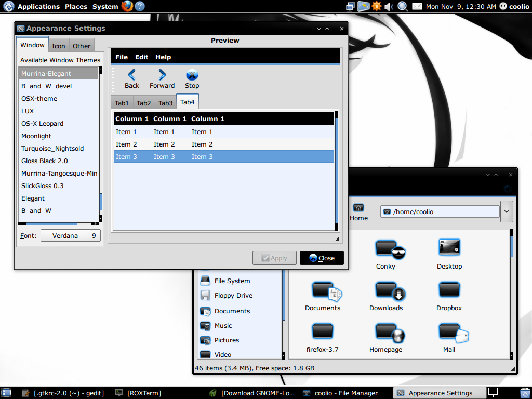Open the Font chooser button showing Verdana 9

coord(71,235)
